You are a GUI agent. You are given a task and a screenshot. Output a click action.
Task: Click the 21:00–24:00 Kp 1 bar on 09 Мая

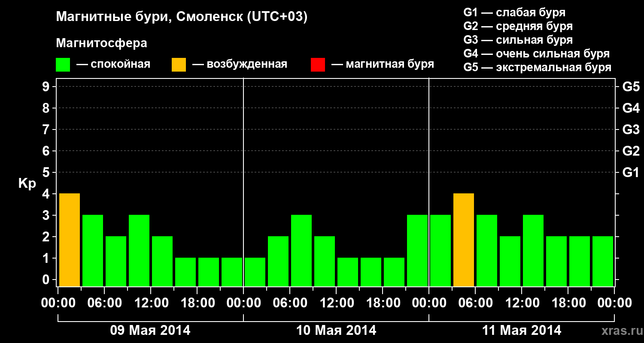(x=232, y=272)
